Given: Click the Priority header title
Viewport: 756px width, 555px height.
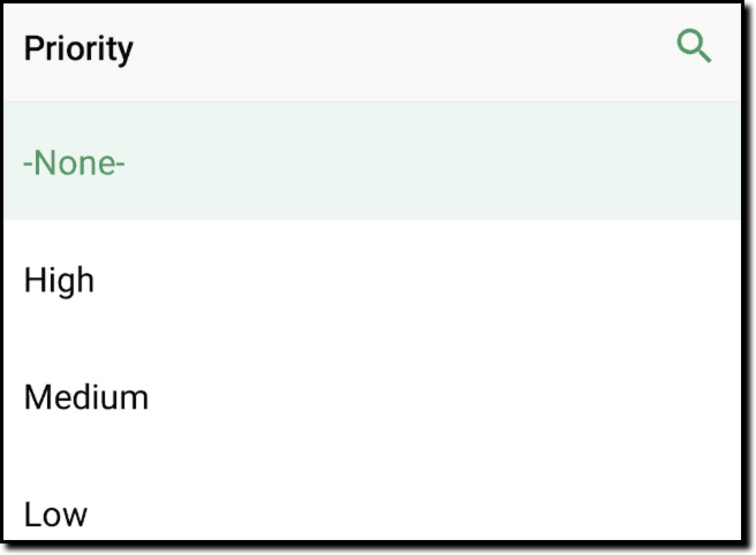Looking at the screenshot, I should 78,48.
